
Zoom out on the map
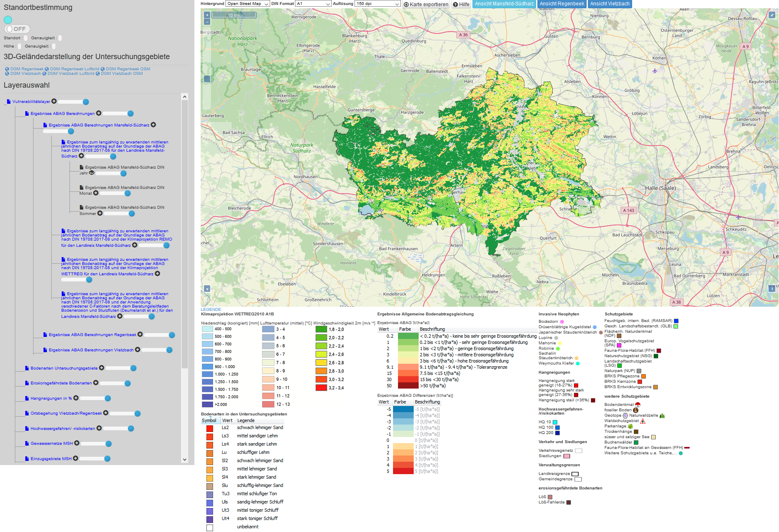tap(207, 22)
